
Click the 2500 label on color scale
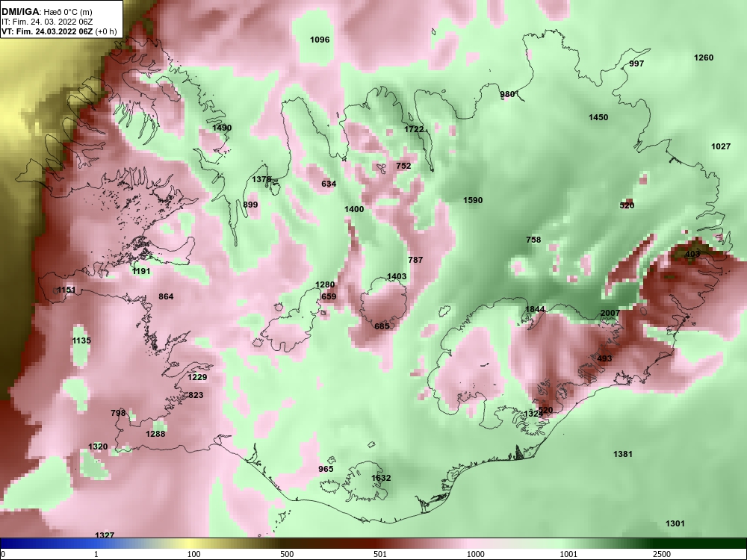(x=662, y=554)
